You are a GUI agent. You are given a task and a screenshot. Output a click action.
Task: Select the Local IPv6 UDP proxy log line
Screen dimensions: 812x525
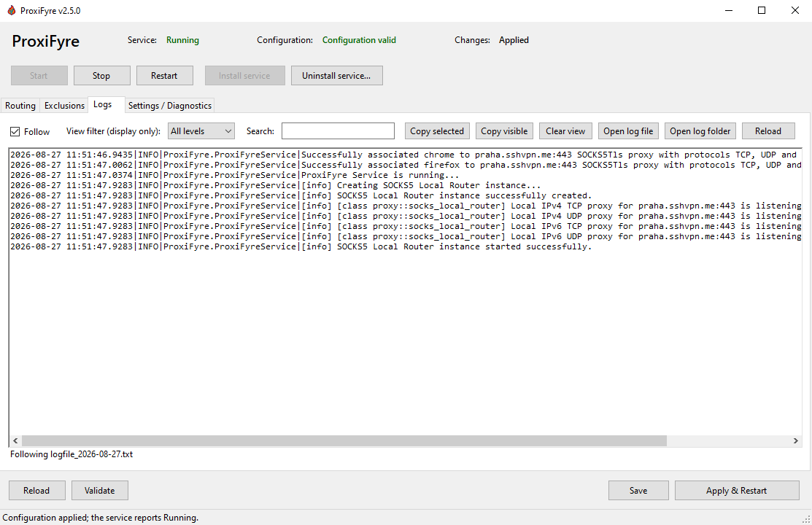click(x=406, y=236)
